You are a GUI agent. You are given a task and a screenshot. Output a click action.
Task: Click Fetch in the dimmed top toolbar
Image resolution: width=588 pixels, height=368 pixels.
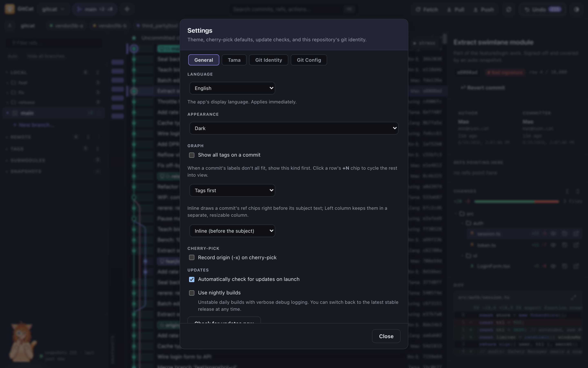(x=427, y=9)
